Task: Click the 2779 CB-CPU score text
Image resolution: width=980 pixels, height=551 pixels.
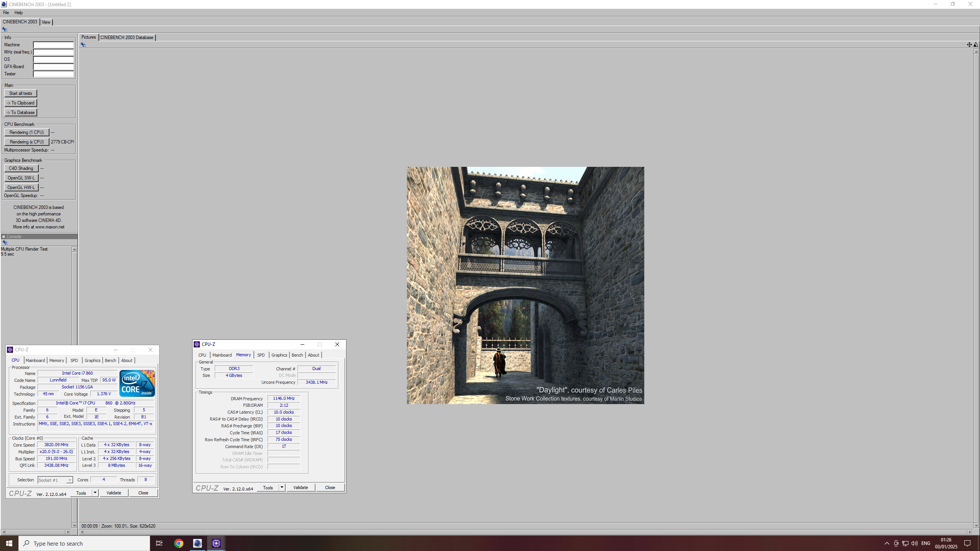Action: pyautogui.click(x=62, y=142)
